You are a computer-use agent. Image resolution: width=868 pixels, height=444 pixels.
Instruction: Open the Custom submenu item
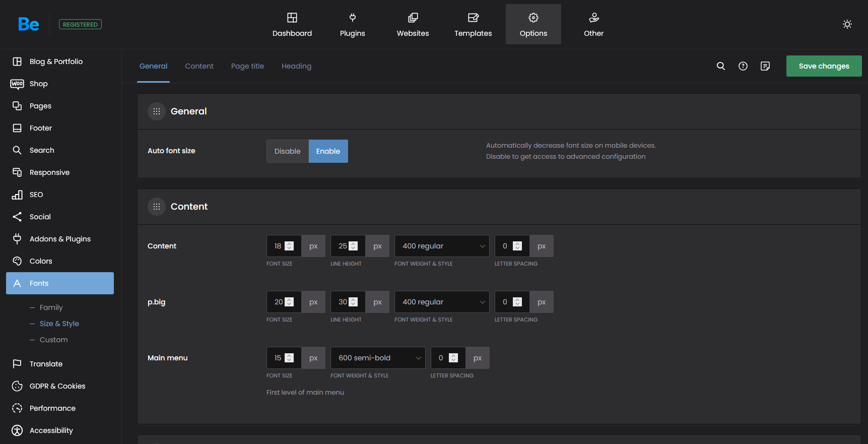point(53,340)
